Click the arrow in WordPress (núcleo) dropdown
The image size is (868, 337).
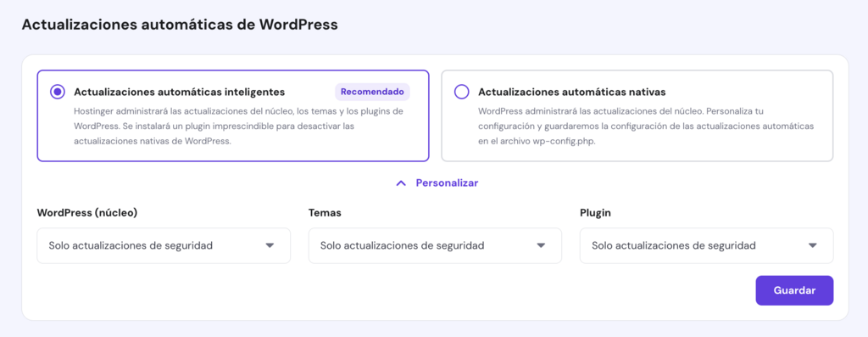click(270, 245)
